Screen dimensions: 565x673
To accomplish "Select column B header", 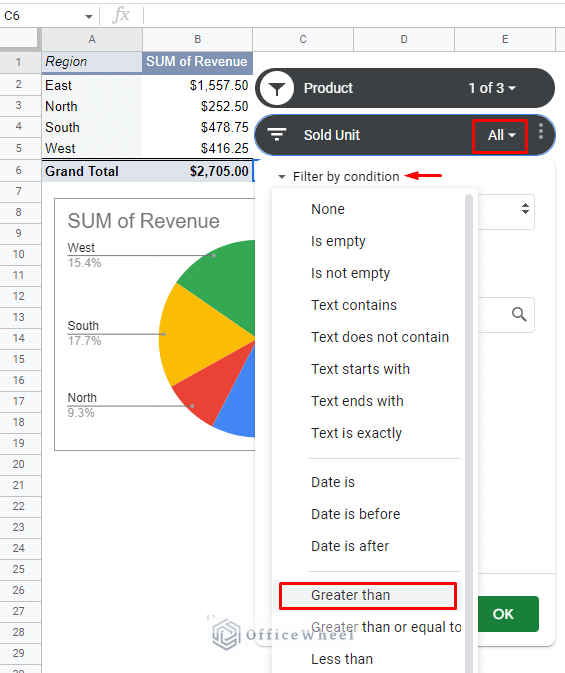I will (197, 39).
